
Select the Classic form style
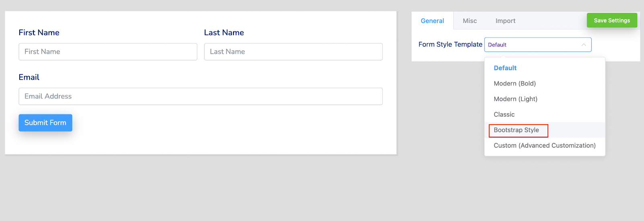coord(504,115)
